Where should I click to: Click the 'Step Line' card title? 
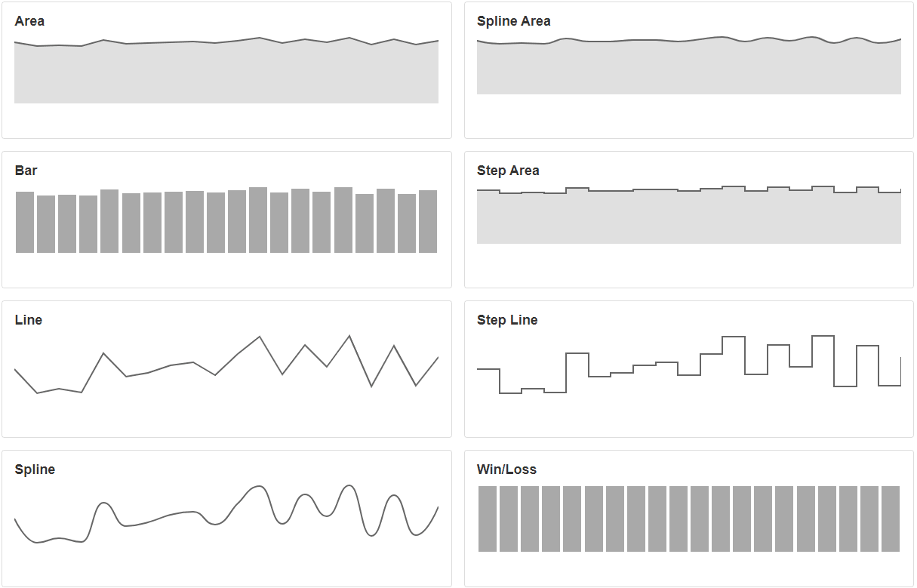click(x=507, y=320)
